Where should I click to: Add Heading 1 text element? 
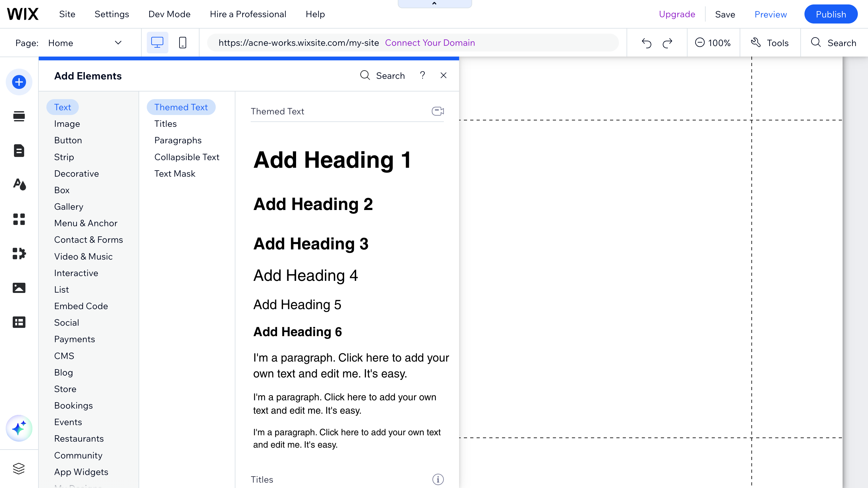pos(332,160)
